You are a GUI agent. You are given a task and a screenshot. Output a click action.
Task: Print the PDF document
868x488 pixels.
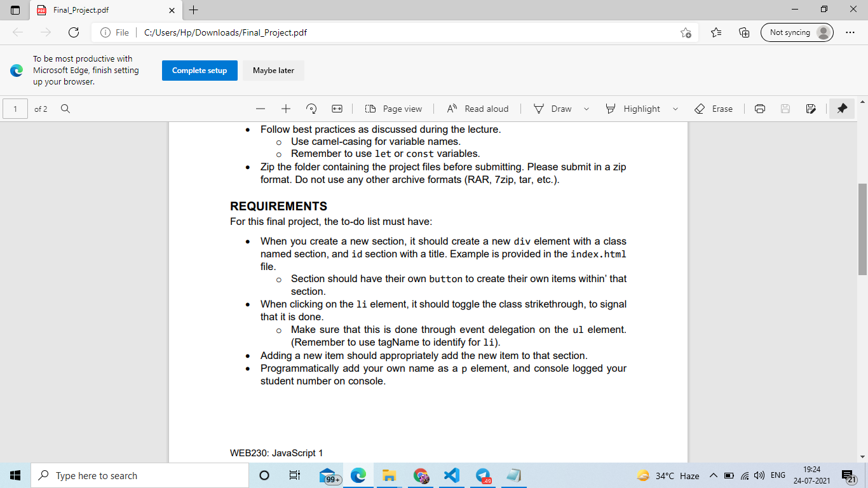tap(760, 109)
